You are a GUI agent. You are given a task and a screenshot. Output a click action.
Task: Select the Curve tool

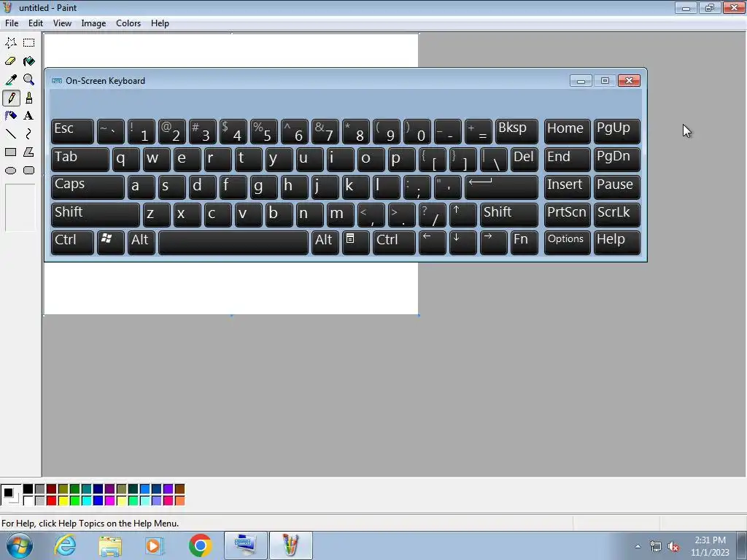tap(29, 134)
